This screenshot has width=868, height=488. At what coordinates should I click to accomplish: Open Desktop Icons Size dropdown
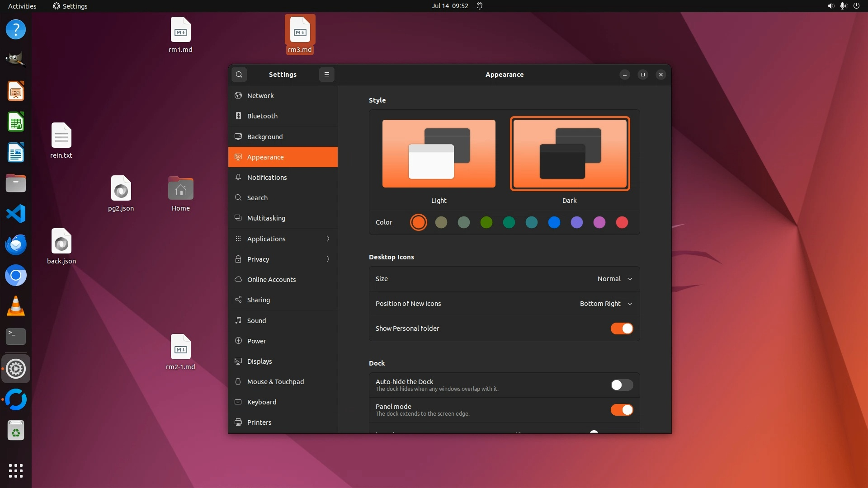(x=614, y=279)
